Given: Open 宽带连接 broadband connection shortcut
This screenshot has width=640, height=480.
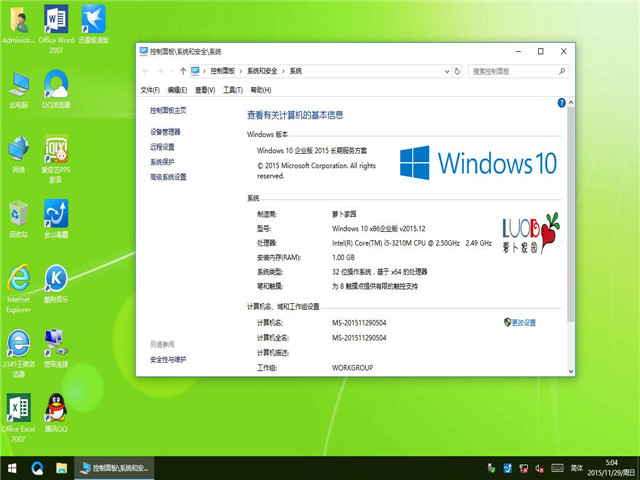Looking at the screenshot, I should pyautogui.click(x=56, y=349).
